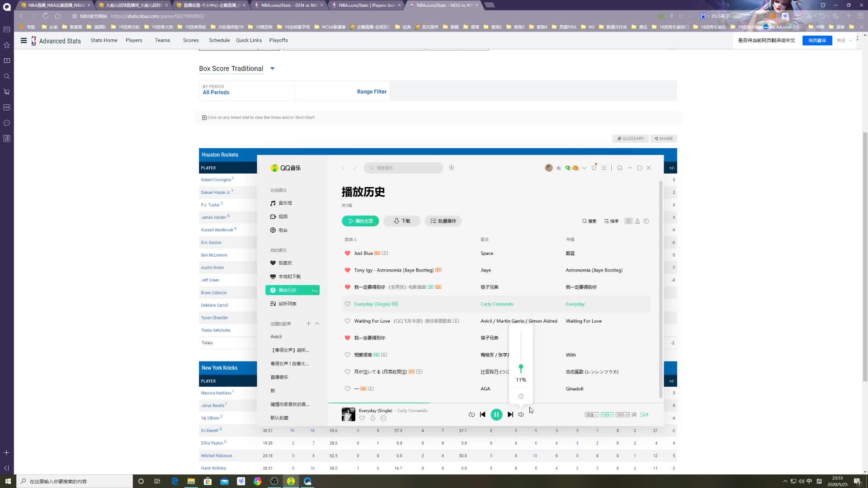Open lyrics panel with 词 icon
The width and height of the screenshot is (868, 488).
[x=634, y=414]
